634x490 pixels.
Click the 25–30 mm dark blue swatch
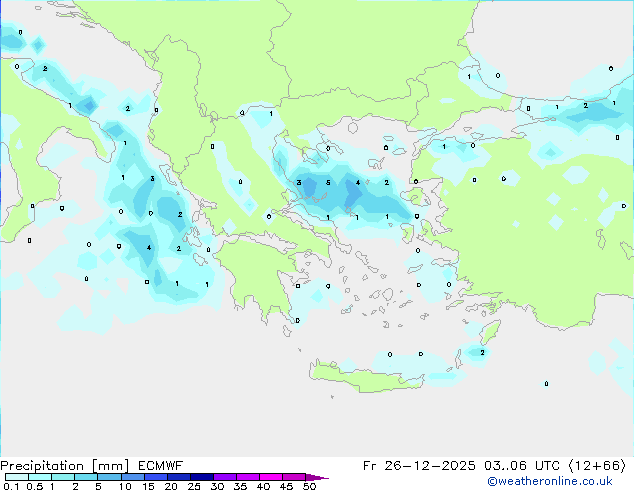tap(201, 477)
